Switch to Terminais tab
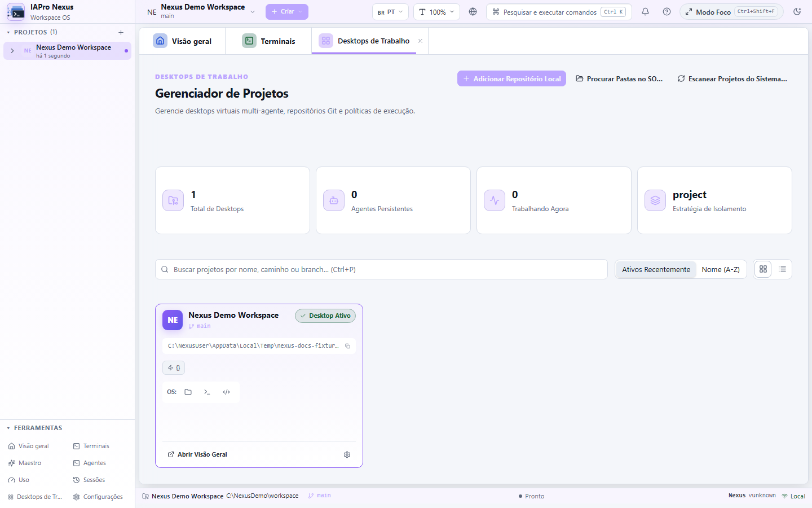The image size is (812, 508). click(268, 41)
